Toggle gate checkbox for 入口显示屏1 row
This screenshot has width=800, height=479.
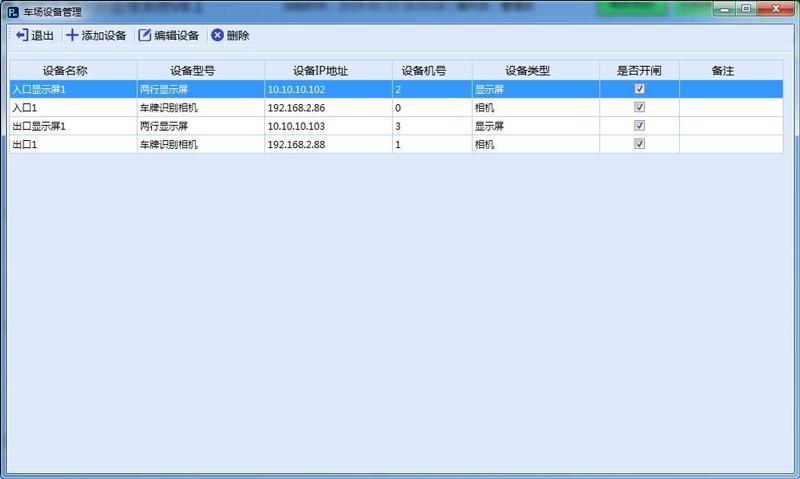640,89
